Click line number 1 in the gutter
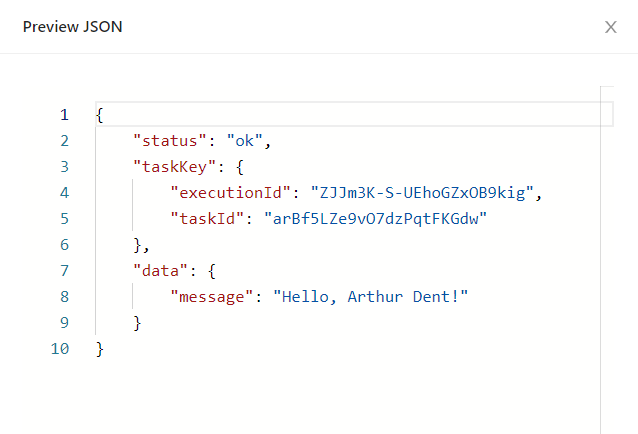This screenshot has width=638, height=434. click(64, 115)
